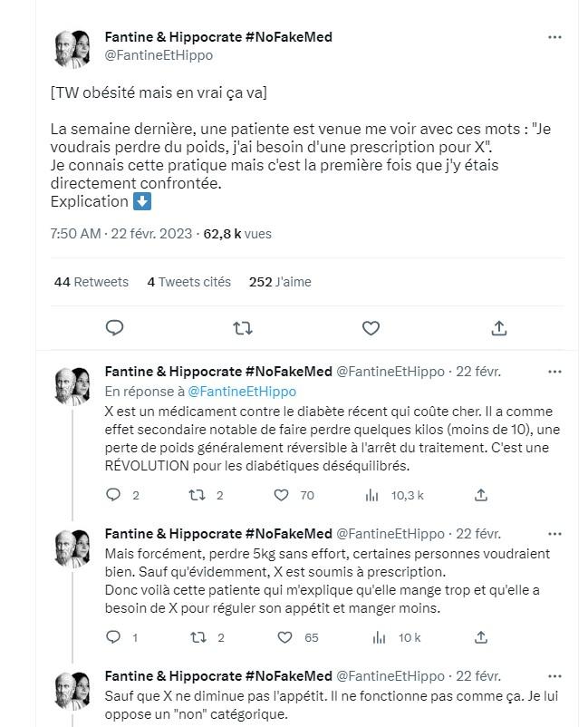View the 252 J'aime list
Image resolution: width=588 pixels, height=727 pixels.
(280, 282)
